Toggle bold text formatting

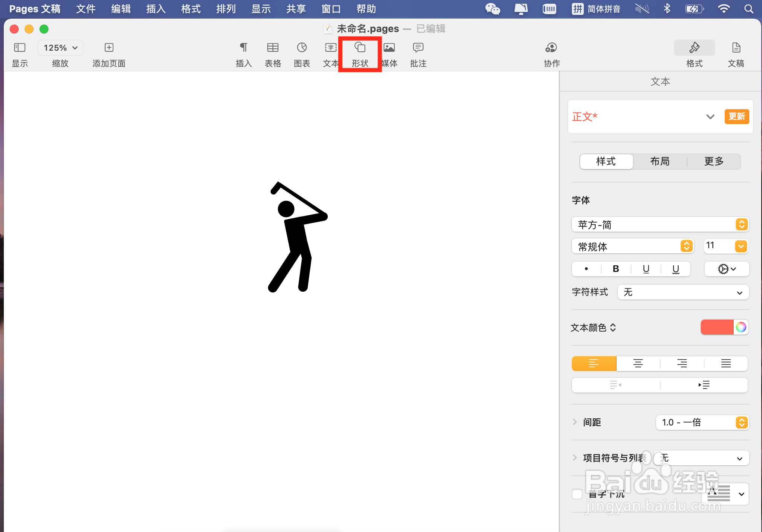[616, 269]
